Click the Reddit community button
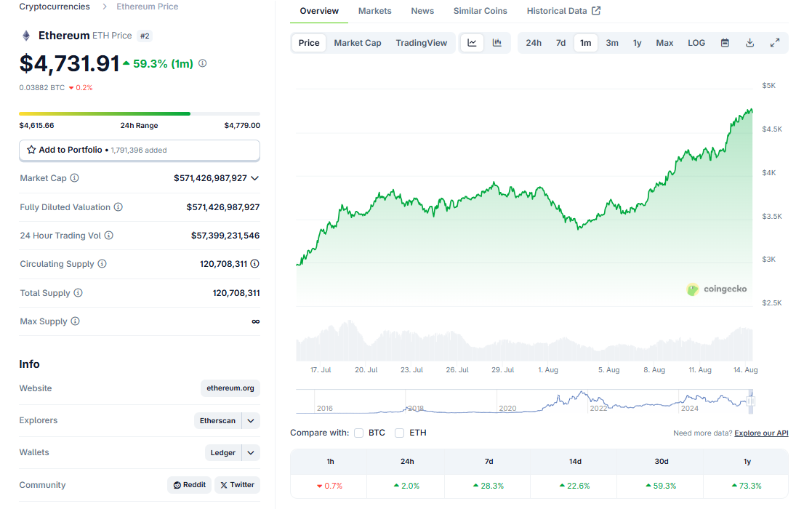The width and height of the screenshot is (812, 509). pos(190,485)
